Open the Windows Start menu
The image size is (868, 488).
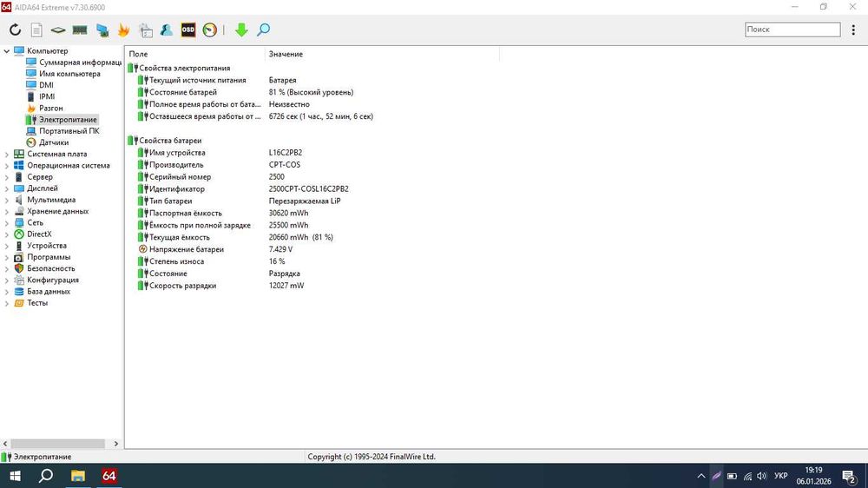point(15,476)
